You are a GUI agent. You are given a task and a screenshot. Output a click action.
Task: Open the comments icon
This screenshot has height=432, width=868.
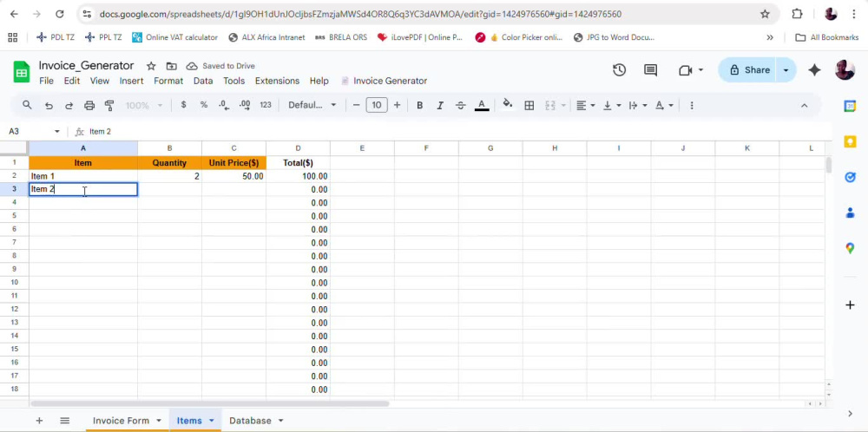(650, 69)
